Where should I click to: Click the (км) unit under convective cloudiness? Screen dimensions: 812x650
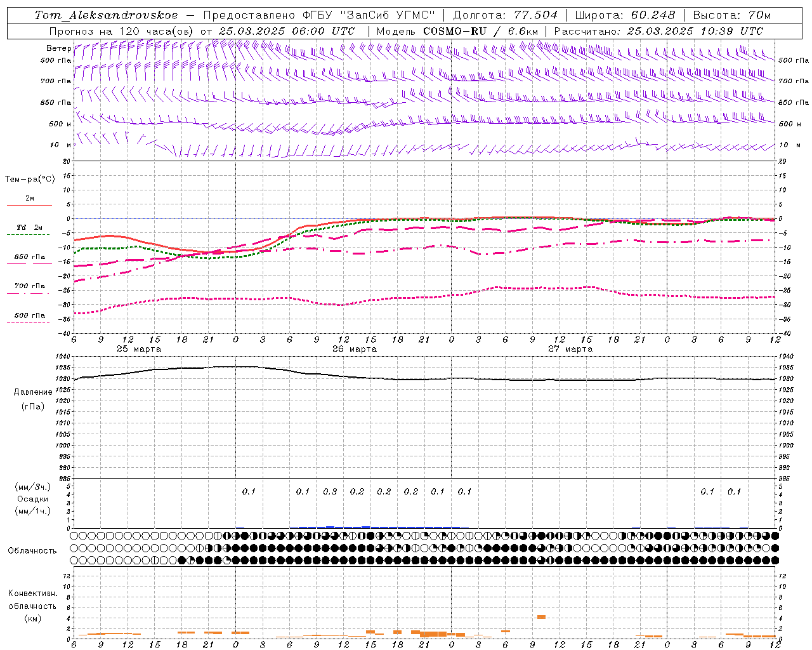point(32,618)
